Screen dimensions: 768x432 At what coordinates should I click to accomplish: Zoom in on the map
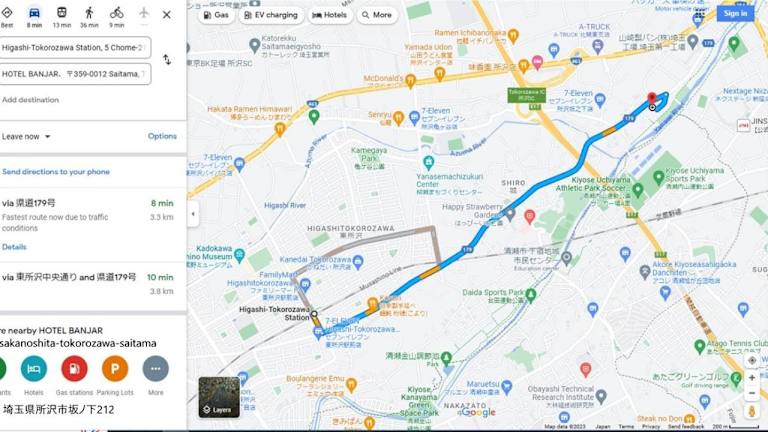(752, 378)
